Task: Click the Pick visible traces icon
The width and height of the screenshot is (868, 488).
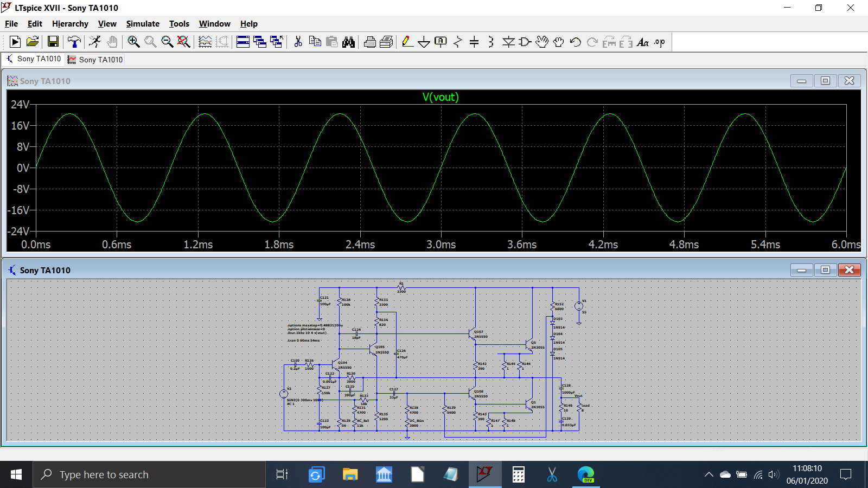Action: 205,42
